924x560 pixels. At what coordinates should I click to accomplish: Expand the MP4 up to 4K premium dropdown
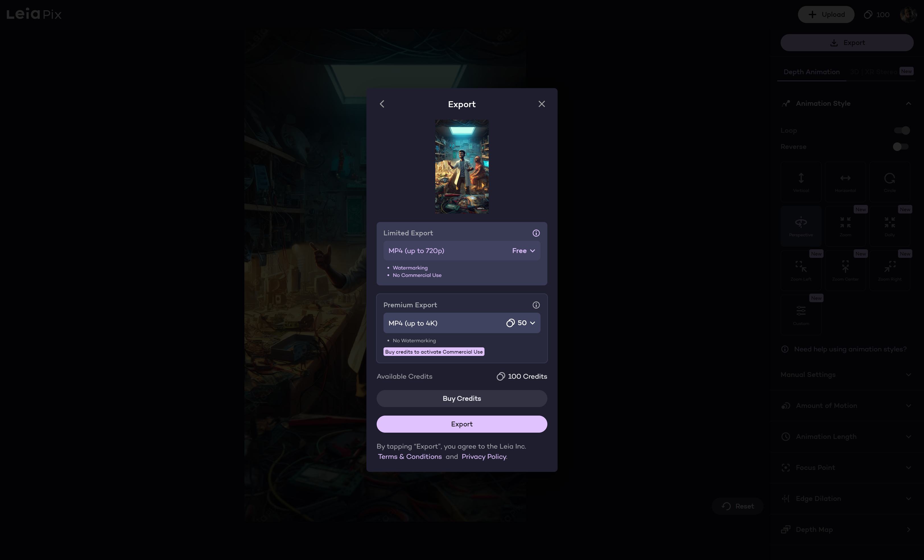point(533,323)
